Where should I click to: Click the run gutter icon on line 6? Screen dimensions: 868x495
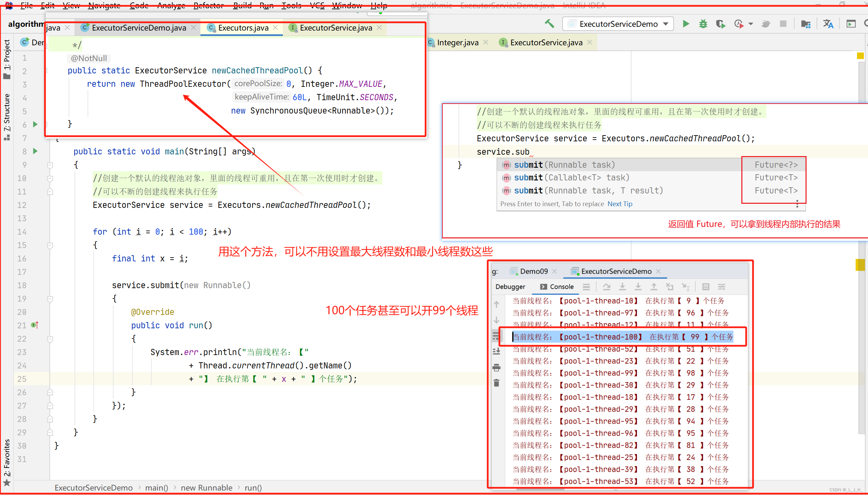pyautogui.click(x=35, y=124)
